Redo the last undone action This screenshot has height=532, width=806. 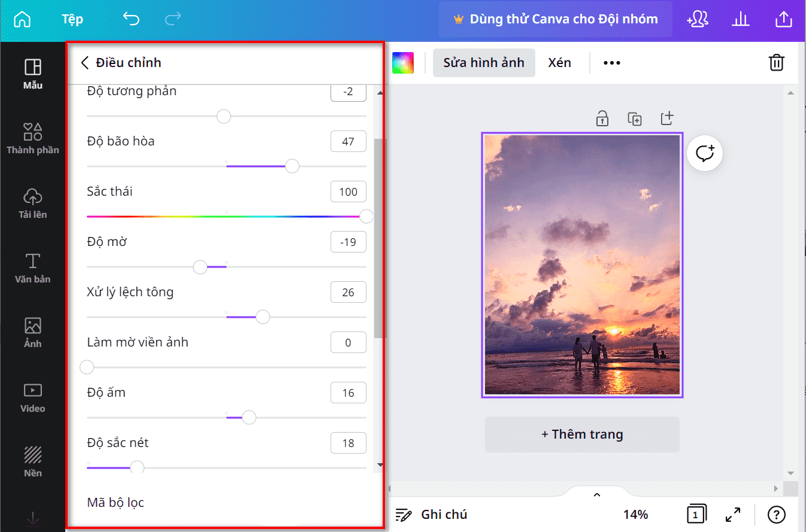pyautogui.click(x=173, y=19)
